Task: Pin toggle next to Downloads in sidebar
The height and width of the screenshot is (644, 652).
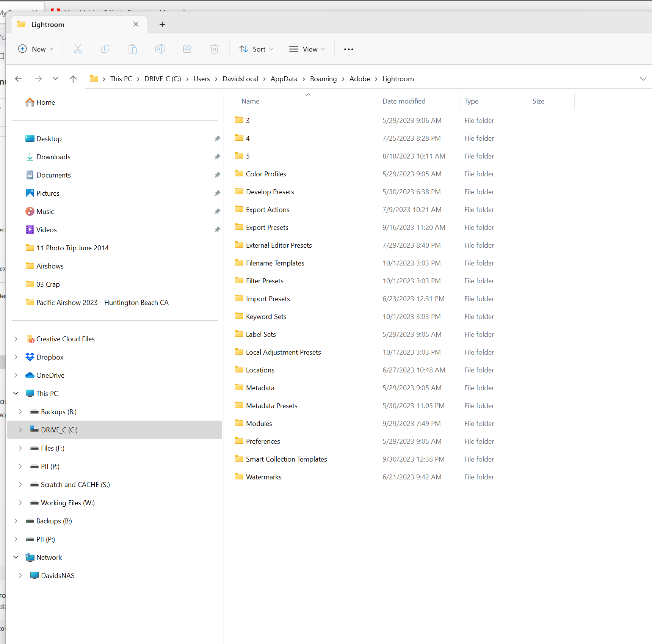Action: pos(217,157)
